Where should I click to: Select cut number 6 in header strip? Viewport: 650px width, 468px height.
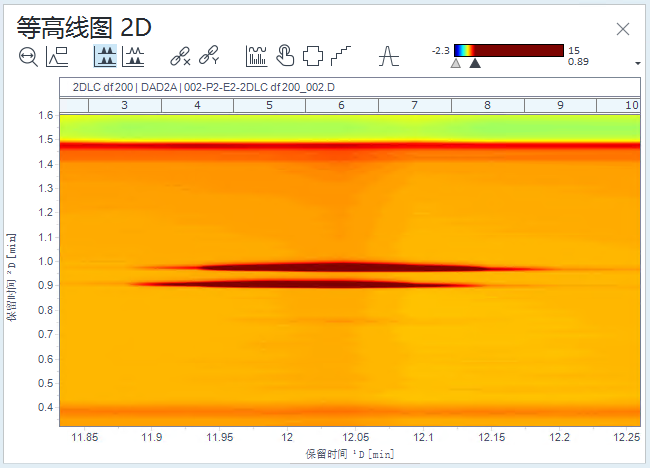tap(342, 105)
